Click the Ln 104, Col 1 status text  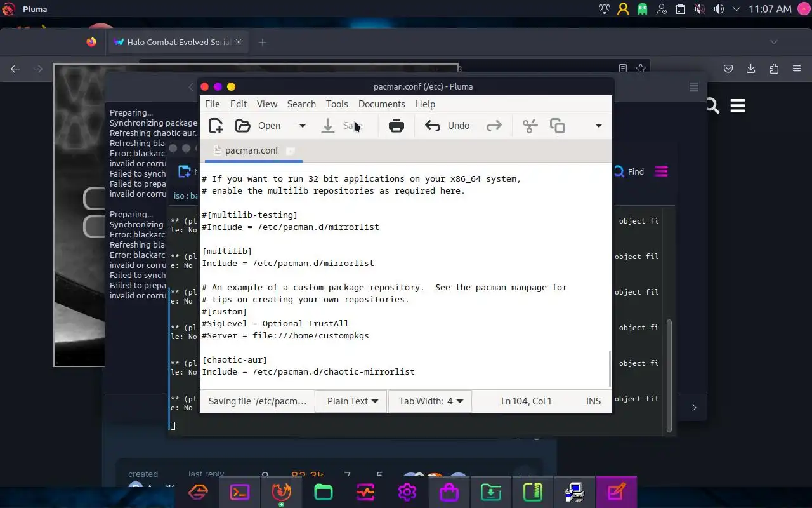[x=526, y=401]
